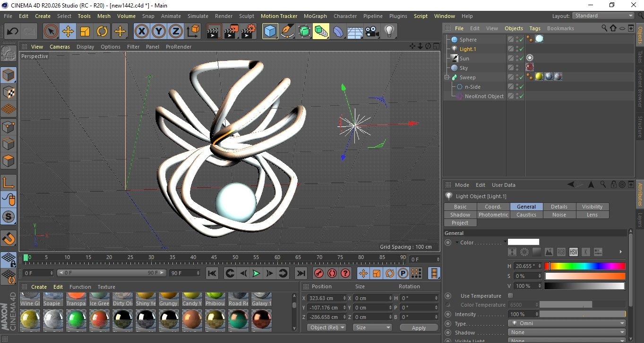Switch to the Shadow attribute tab
Image resolution: width=644 pixels, height=343 pixels.
click(460, 215)
